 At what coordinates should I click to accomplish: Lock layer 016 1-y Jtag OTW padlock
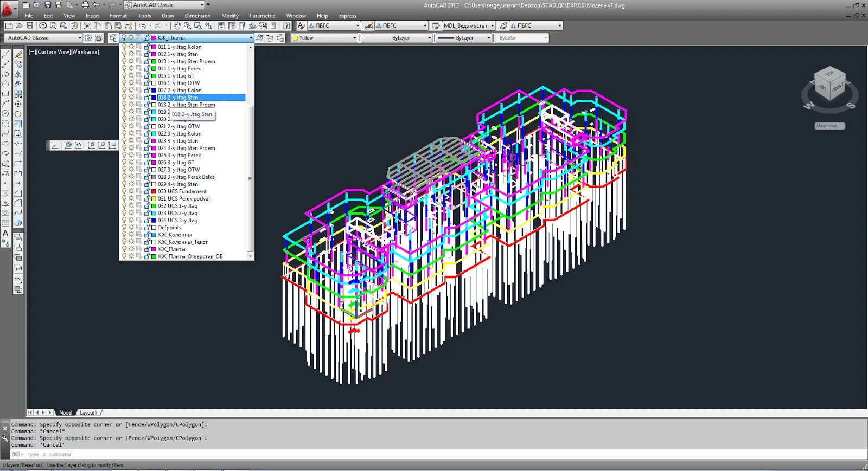pos(146,83)
